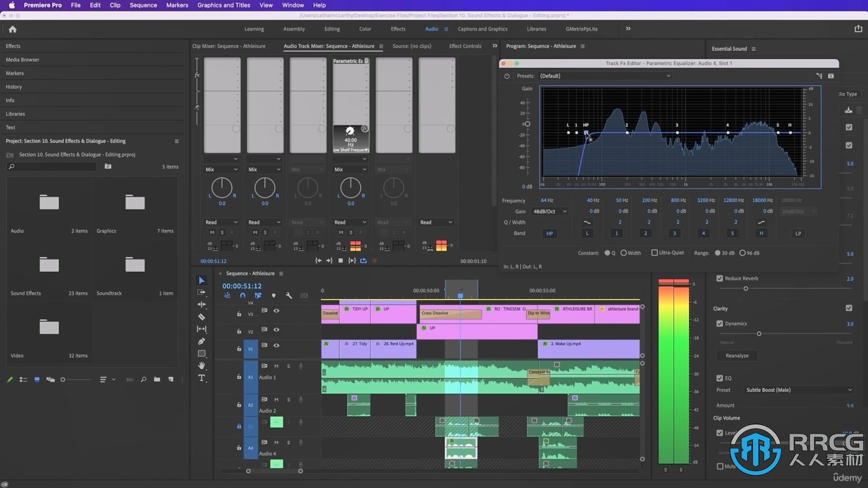Solo track Audio 2 with S button

pos(288,401)
